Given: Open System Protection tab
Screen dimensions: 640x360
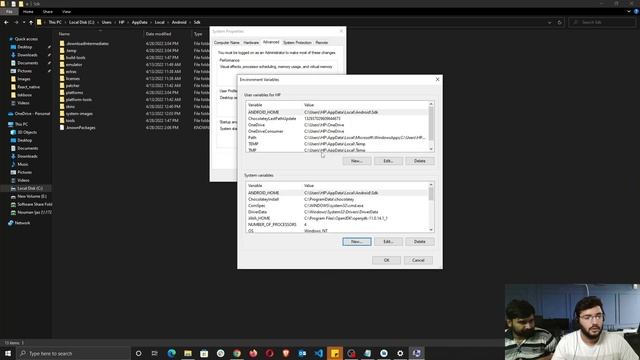Looking at the screenshot, I should click(x=297, y=42).
